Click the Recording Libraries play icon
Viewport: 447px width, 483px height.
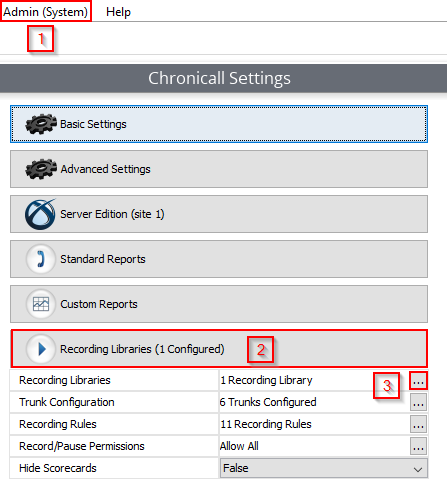click(41, 349)
